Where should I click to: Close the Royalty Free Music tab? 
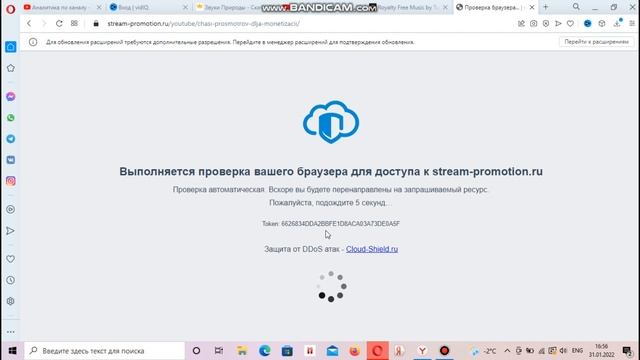coord(445,7)
